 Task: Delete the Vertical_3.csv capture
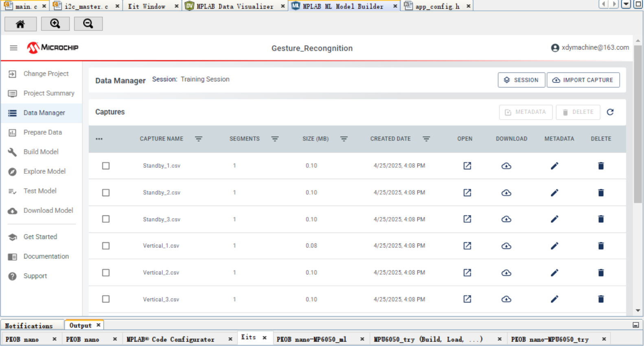[x=601, y=299]
